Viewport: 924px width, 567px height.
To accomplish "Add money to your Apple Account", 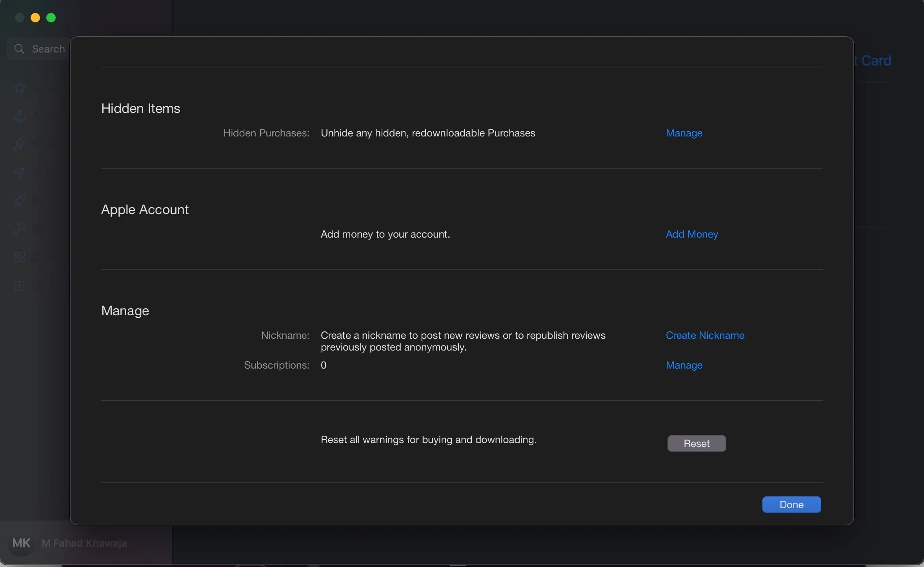I will click(691, 234).
